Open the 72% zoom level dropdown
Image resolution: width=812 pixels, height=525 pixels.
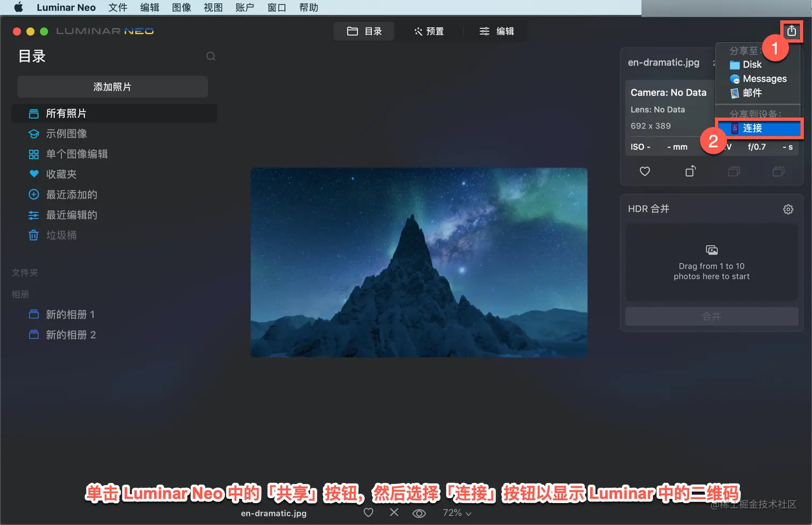[x=457, y=513]
